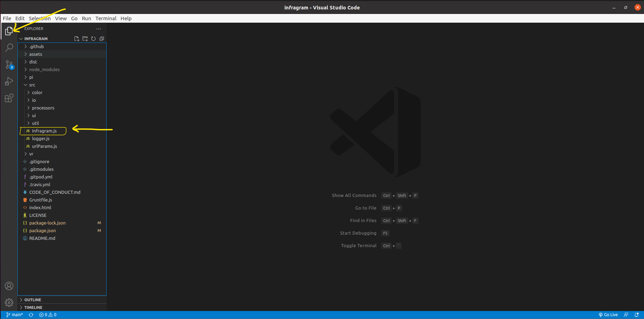The image size is (644, 319).
Task: Open the Help menu
Action: click(126, 18)
